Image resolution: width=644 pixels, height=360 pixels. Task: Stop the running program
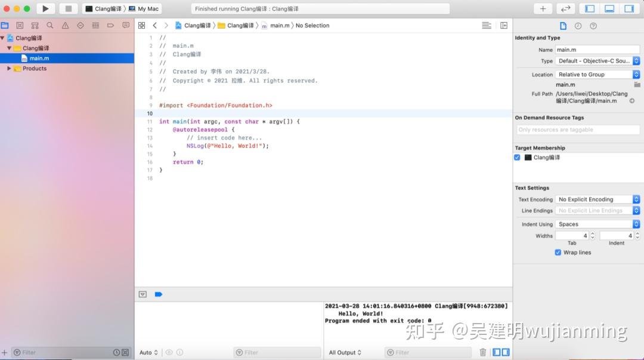click(69, 8)
